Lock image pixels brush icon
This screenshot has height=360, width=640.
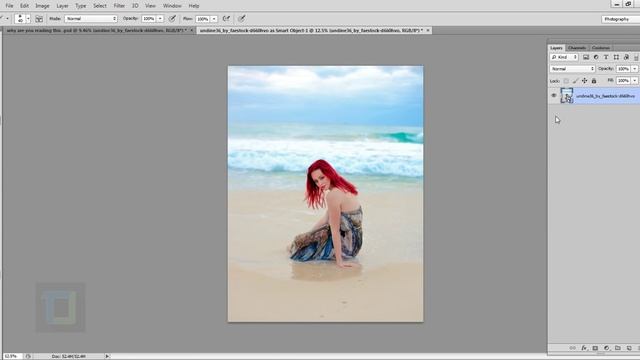(x=576, y=81)
